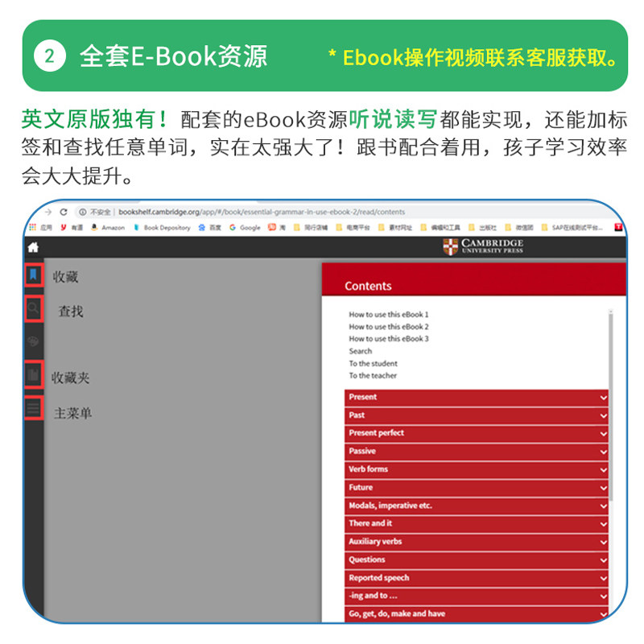Image resolution: width=644 pixels, height=644 pixels.
Task: Expand the Reported speech section
Action: coord(476,578)
